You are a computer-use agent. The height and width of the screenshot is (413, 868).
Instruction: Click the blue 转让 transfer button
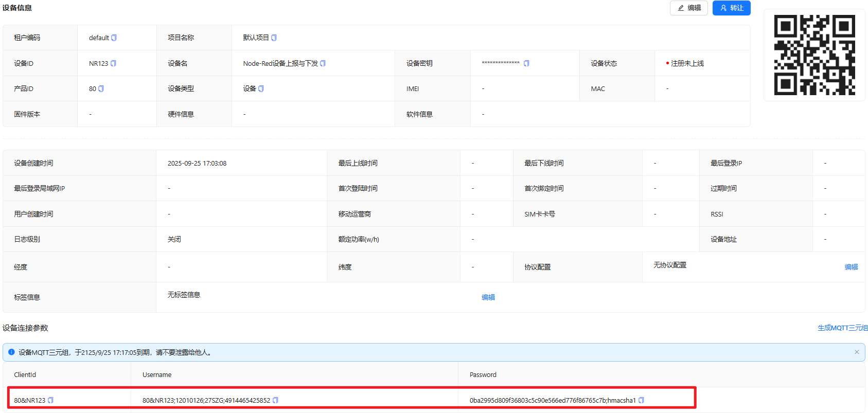click(731, 8)
